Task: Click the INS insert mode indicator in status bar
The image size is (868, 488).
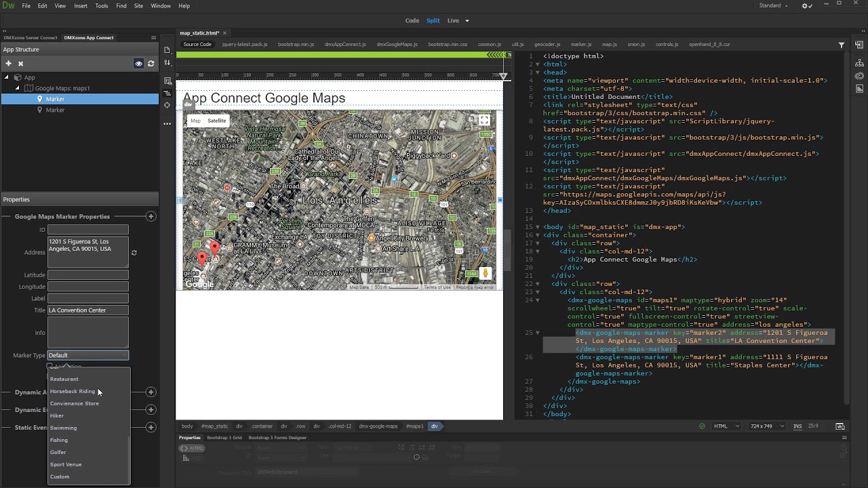Action: coord(797,426)
